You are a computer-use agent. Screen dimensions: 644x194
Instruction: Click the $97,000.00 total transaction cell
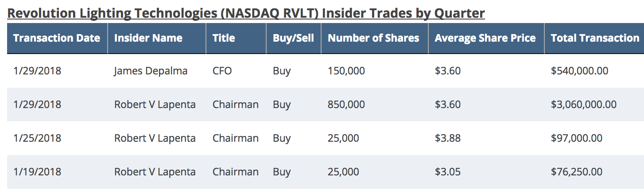pyautogui.click(x=577, y=138)
